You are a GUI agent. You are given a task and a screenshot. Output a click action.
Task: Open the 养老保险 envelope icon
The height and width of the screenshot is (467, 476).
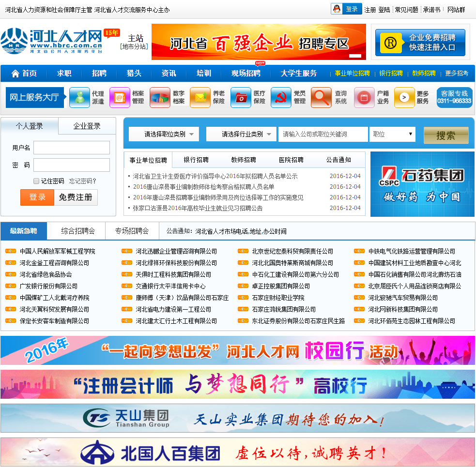point(200,97)
